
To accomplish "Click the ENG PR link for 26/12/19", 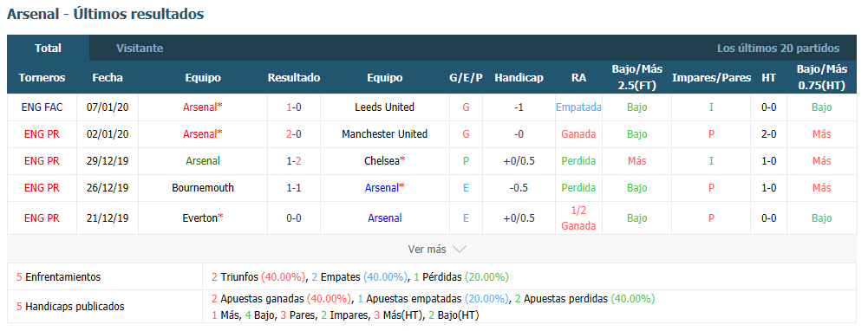I will click(x=42, y=188).
